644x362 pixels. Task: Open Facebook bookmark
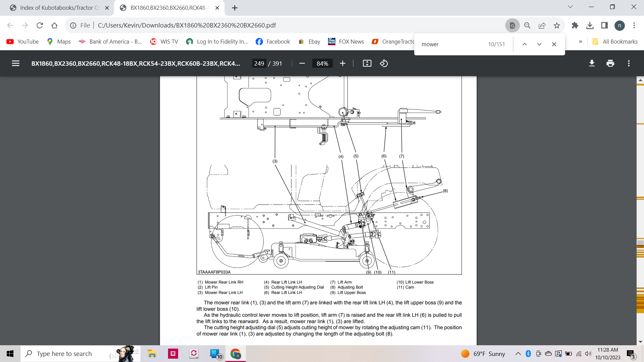273,42
